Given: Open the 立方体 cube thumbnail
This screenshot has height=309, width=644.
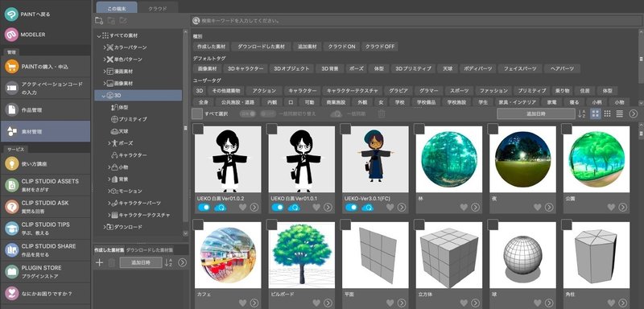Looking at the screenshot, I should [449, 255].
